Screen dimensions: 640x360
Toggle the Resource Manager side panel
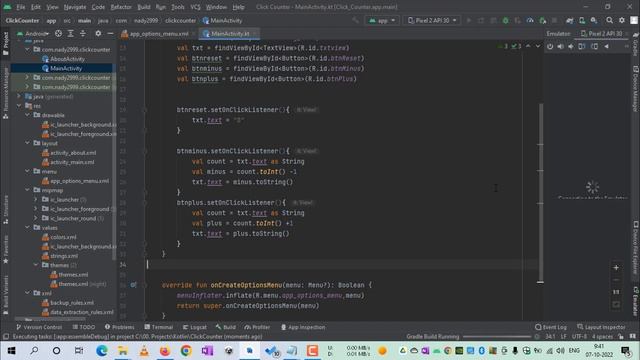[x=6, y=93]
